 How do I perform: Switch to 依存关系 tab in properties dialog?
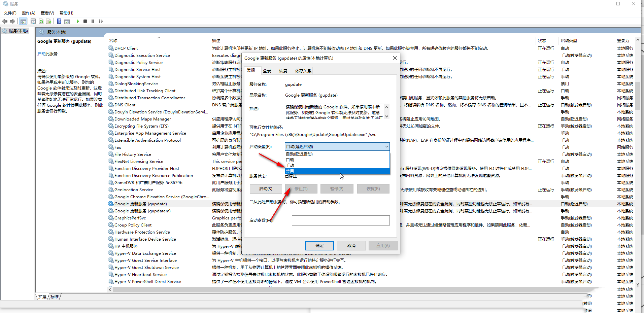[x=303, y=71]
